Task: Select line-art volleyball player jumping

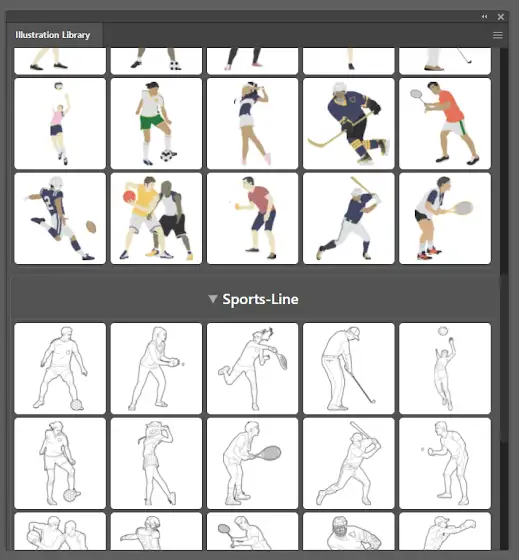Action: point(445,368)
